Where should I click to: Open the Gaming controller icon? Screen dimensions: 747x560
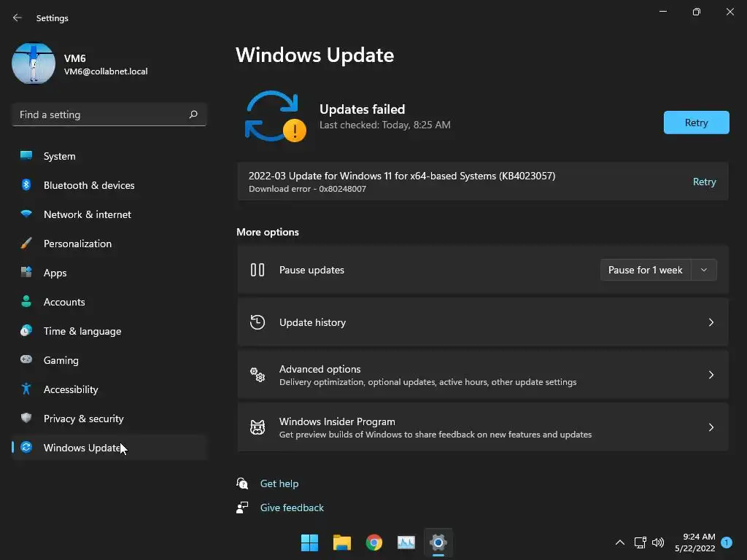click(x=26, y=359)
